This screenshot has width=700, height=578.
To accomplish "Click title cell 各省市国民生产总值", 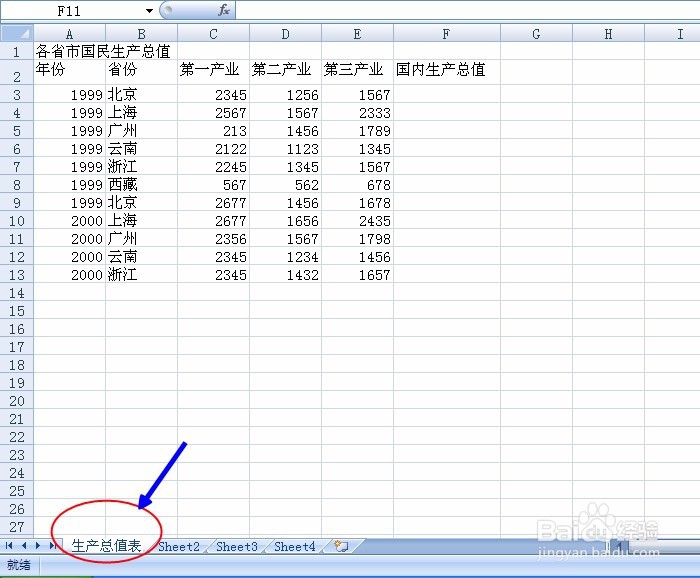I will tap(103, 51).
